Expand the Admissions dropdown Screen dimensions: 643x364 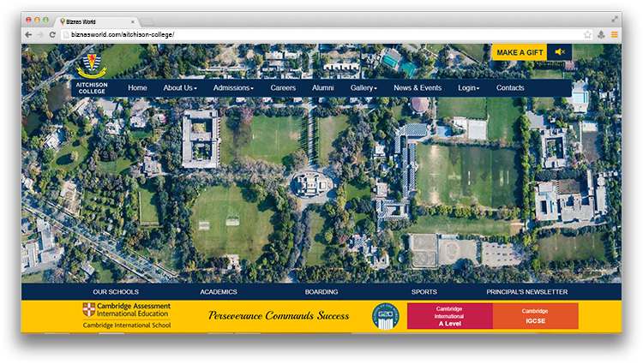click(x=233, y=87)
